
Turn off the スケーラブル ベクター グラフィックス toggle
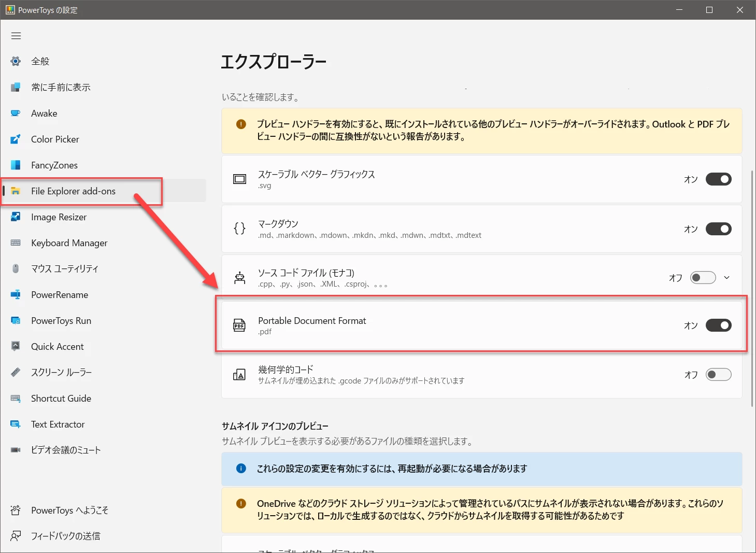click(718, 179)
